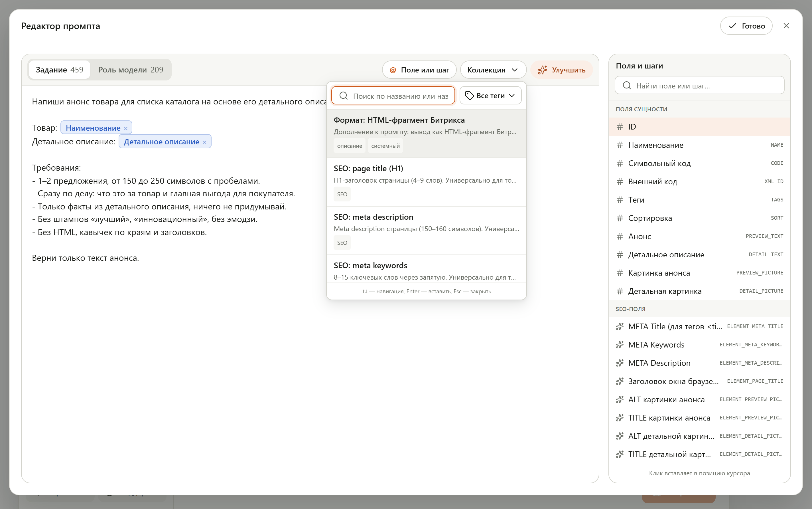Remove the Наименование chip via its x

click(x=125, y=128)
